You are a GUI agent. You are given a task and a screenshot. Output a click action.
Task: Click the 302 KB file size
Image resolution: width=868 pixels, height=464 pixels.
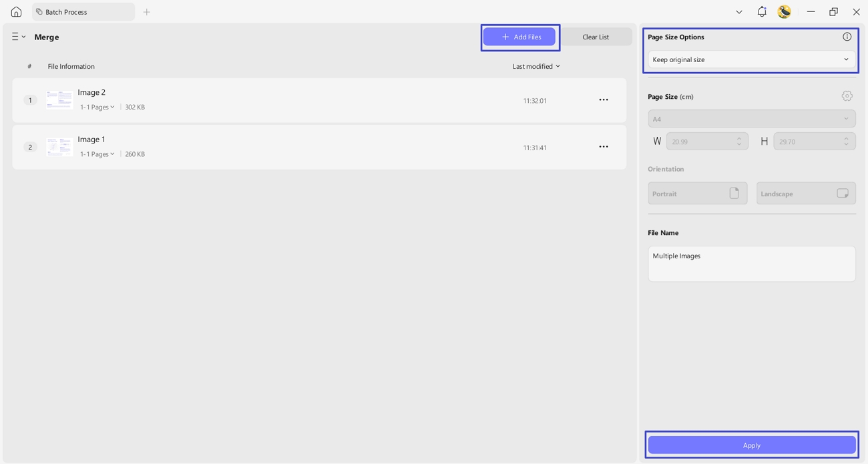[x=135, y=107]
